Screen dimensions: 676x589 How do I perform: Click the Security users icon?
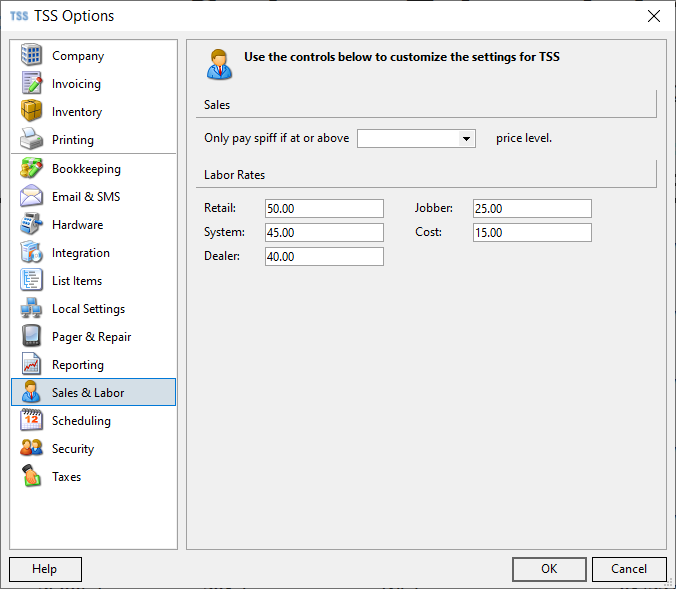pyautogui.click(x=31, y=448)
